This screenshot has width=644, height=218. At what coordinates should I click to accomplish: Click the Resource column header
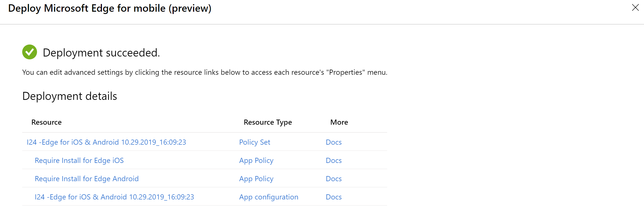click(x=46, y=122)
